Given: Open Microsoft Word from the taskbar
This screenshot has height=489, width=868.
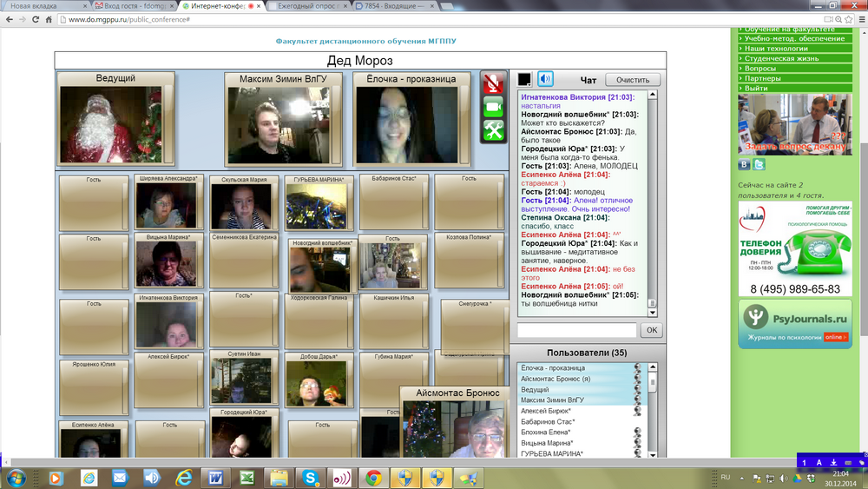Looking at the screenshot, I should point(215,478).
